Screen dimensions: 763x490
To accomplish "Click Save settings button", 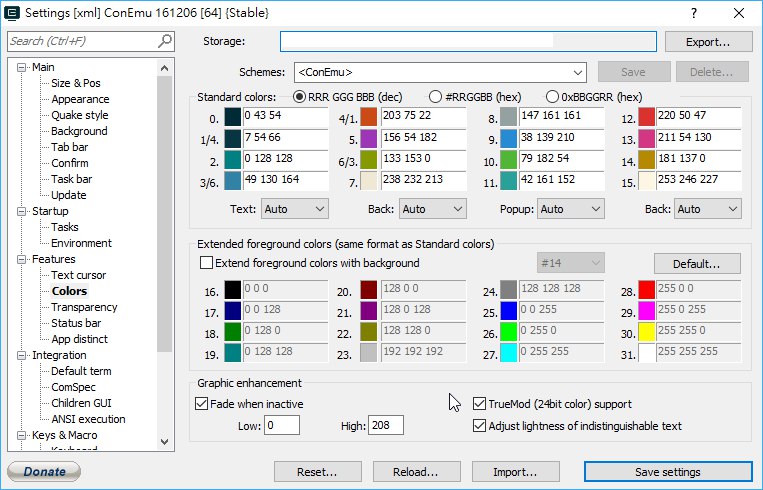I will pyautogui.click(x=668, y=472).
